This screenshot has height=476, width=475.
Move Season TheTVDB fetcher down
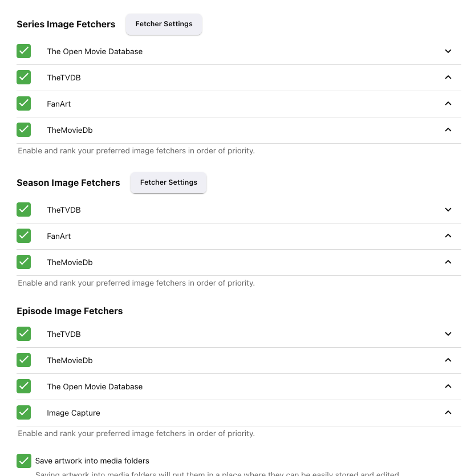448,210
